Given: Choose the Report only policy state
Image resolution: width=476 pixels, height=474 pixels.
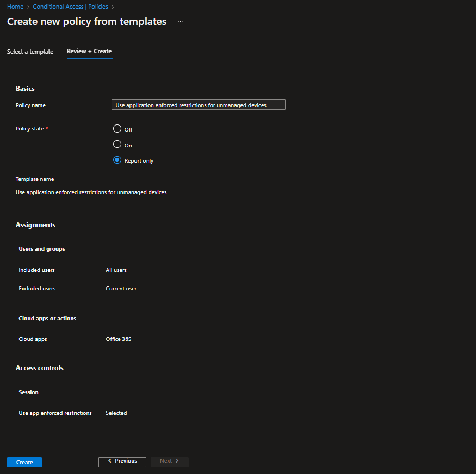Looking at the screenshot, I should pos(117,160).
